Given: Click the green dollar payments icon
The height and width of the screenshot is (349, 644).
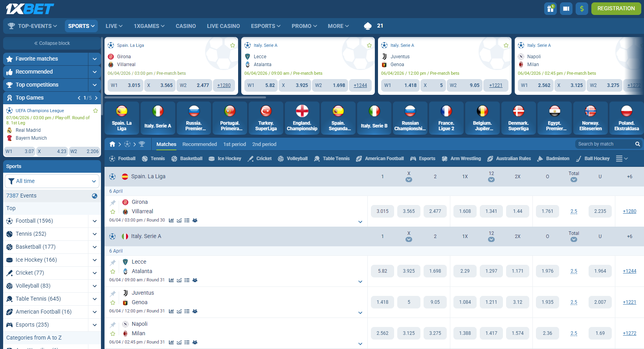Looking at the screenshot, I should [582, 8].
